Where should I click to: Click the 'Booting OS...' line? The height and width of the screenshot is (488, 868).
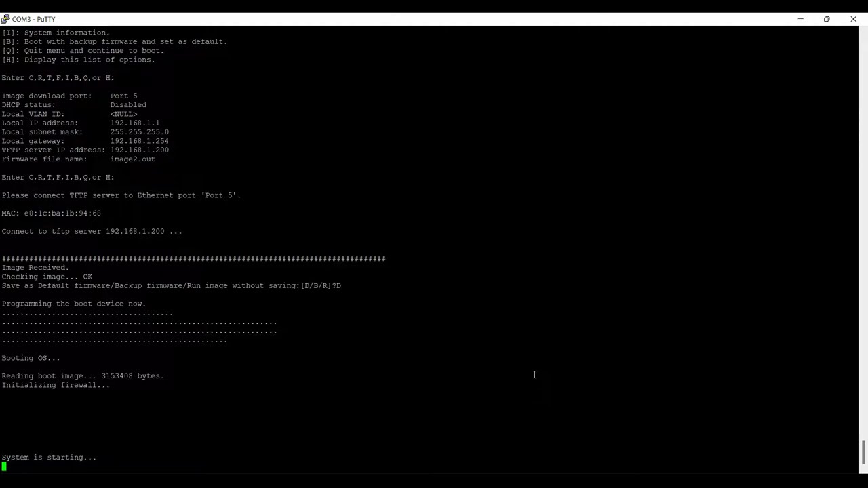pyautogui.click(x=31, y=358)
